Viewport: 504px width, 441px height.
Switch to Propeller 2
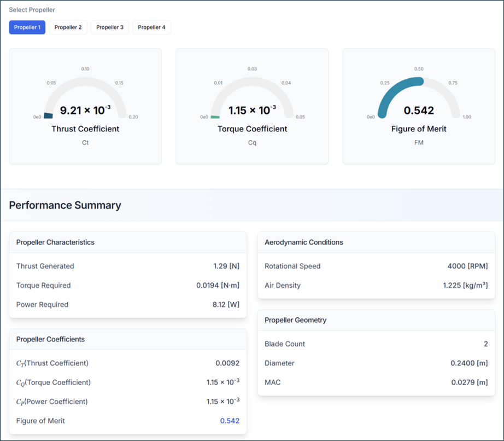[68, 27]
